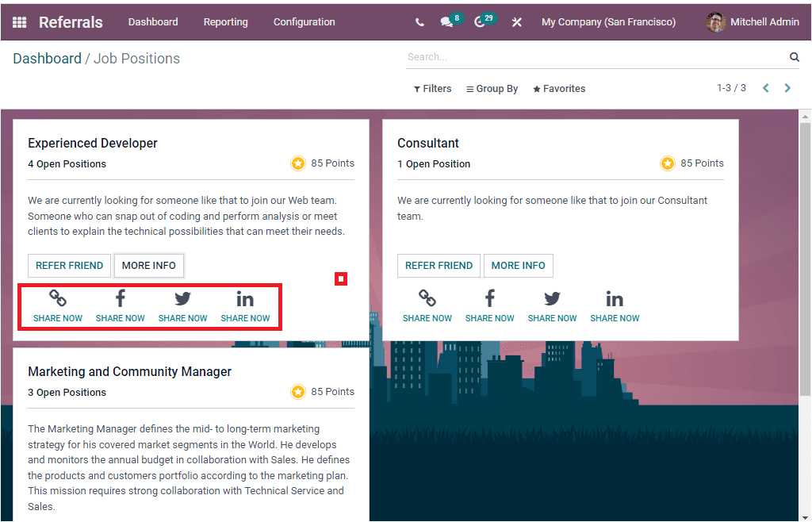Click the points star badge on Consultant card
This screenshot has width=812, height=522.
coord(667,163)
